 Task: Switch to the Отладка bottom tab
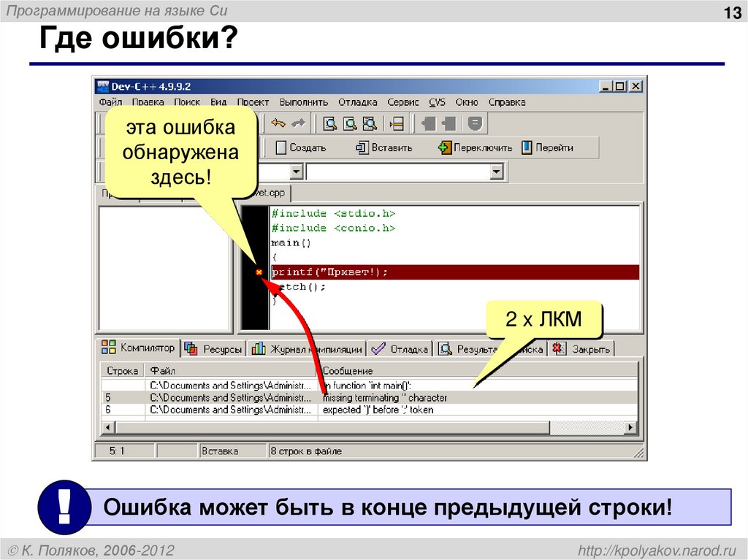click(400, 349)
